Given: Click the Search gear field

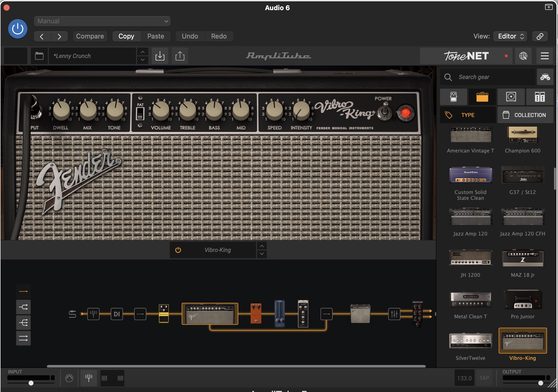Looking at the screenshot, I should (x=488, y=77).
